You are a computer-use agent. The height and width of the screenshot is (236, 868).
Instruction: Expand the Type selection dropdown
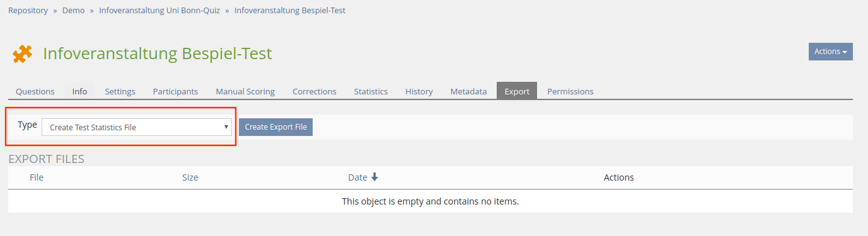pyautogui.click(x=137, y=127)
